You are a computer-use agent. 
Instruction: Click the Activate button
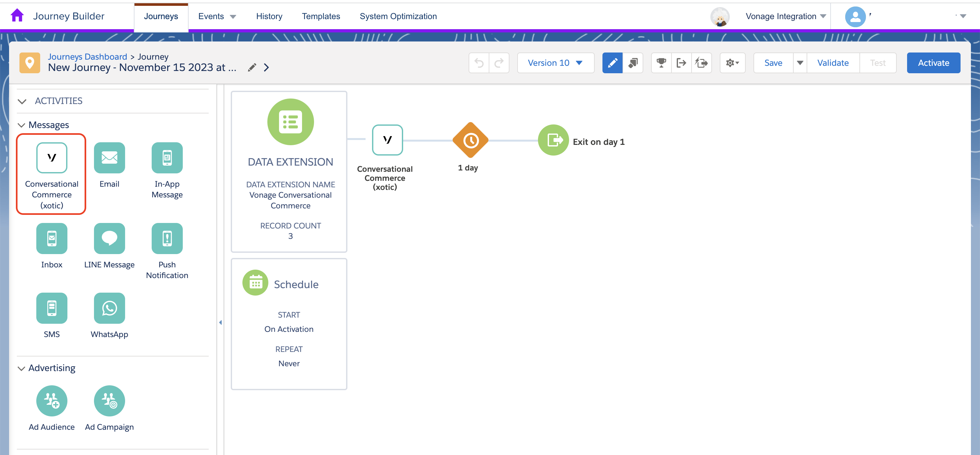click(x=933, y=63)
